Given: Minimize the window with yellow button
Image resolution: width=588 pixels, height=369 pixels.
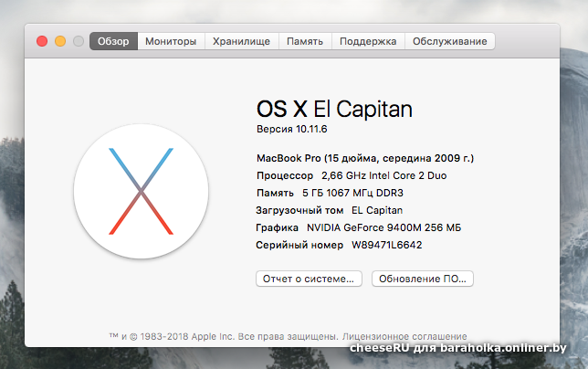Looking at the screenshot, I should click(x=60, y=41).
